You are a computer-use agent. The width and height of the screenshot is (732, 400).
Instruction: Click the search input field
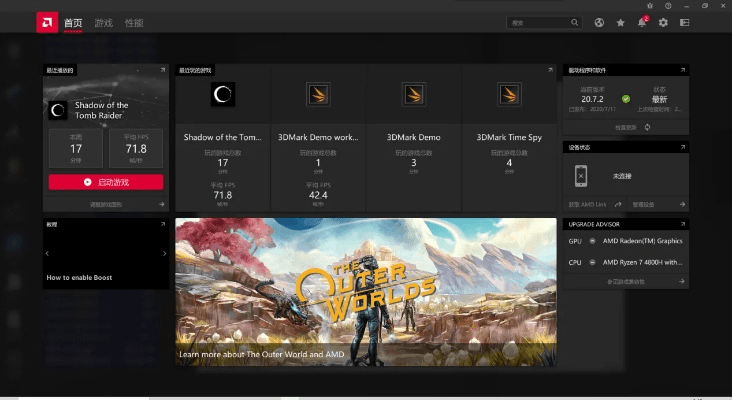[540, 22]
